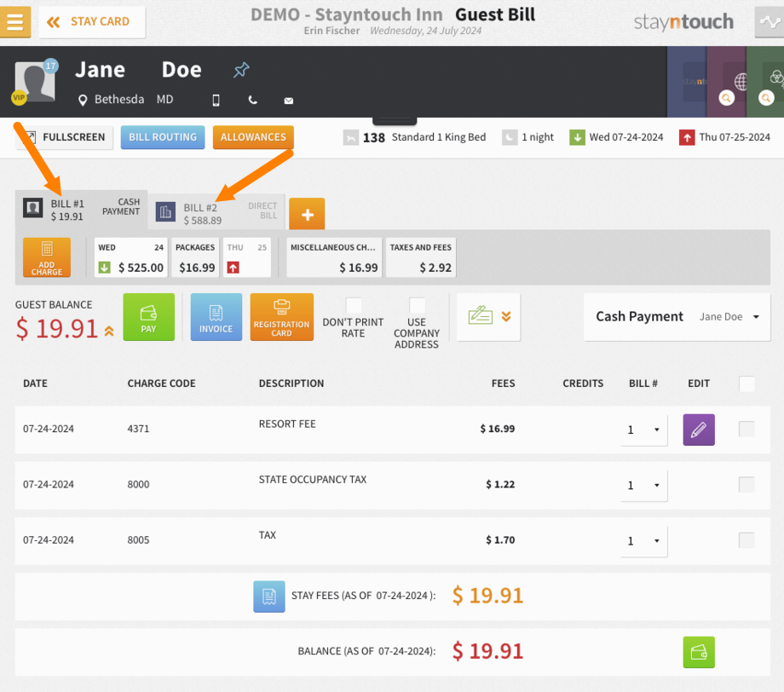Select the Wed 24 day tile
This screenshot has height=692, width=784.
(x=131, y=257)
